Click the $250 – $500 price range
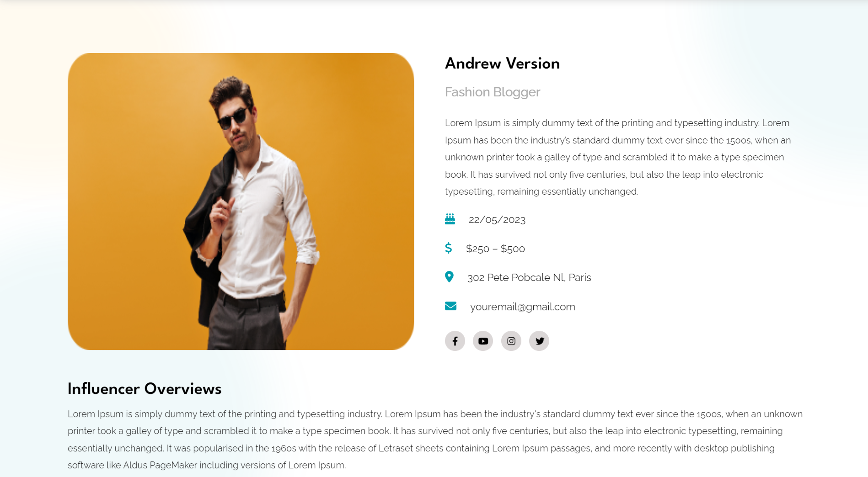This screenshot has height=477, width=868. 495,249
